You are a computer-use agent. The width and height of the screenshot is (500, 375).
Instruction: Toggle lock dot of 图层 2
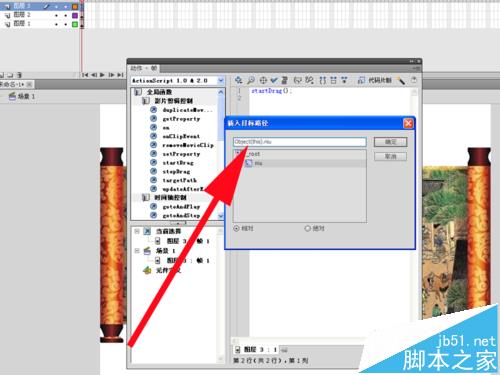coord(66,15)
